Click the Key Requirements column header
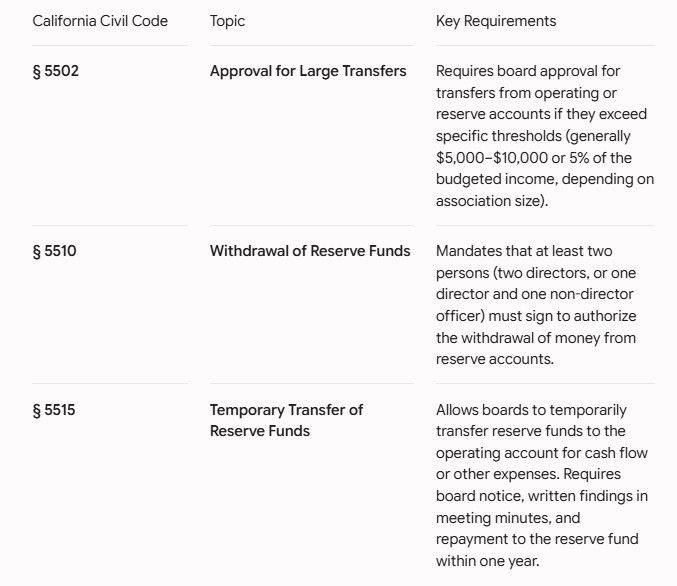677x586 pixels. [496, 21]
